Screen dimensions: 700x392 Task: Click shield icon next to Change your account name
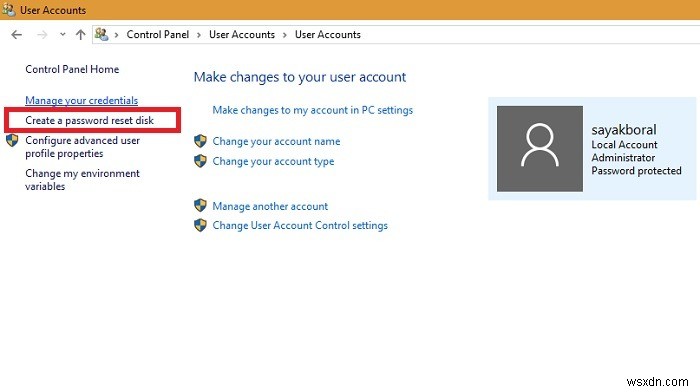(200, 141)
